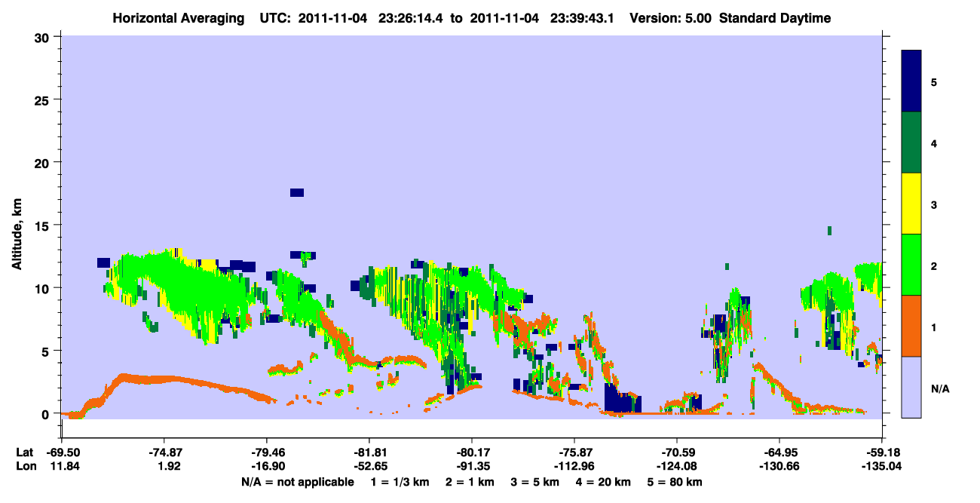Click the '4 = 20 km' legend entry
Screen dimensions: 980x503
pyautogui.click(x=603, y=482)
